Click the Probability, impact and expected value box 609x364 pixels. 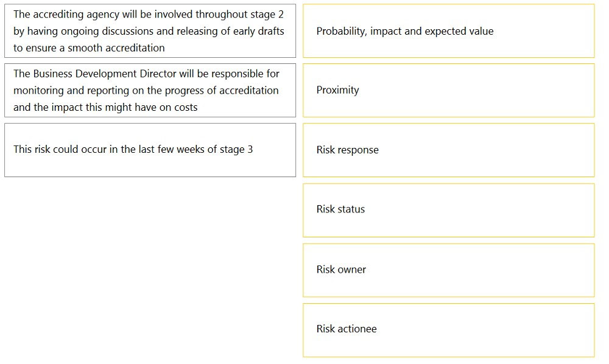(449, 31)
